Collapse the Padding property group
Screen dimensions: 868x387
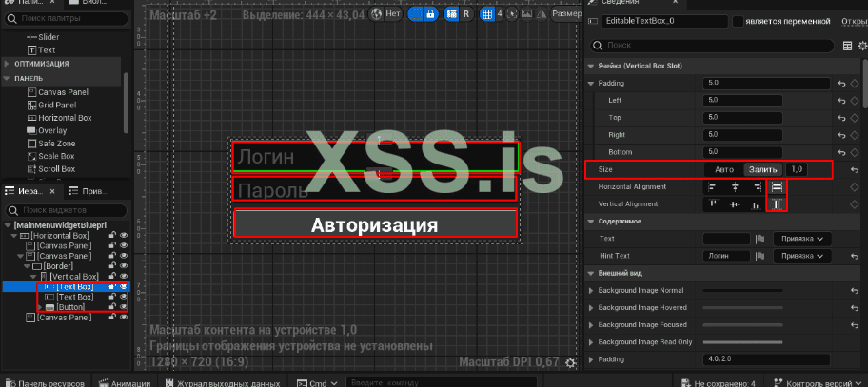590,84
